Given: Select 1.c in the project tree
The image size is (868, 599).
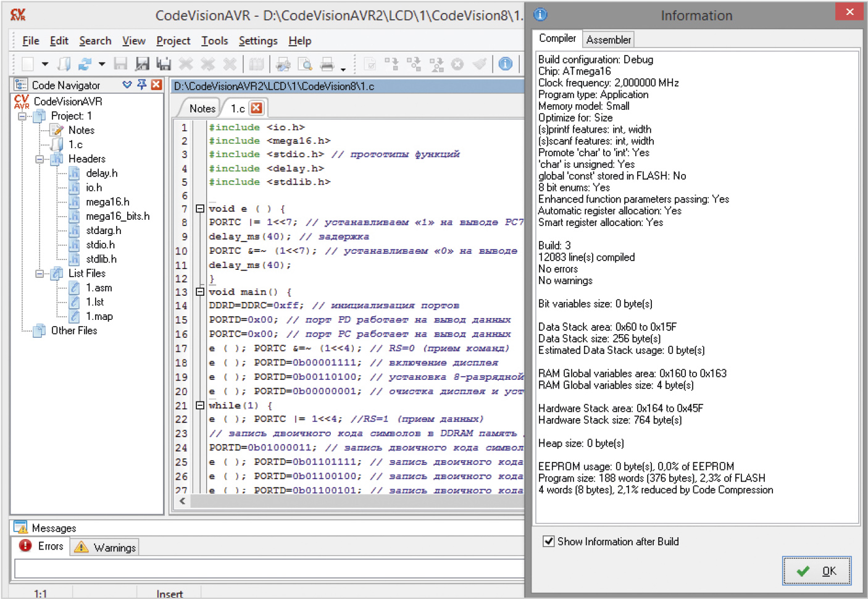Looking at the screenshot, I should pyautogui.click(x=75, y=145).
